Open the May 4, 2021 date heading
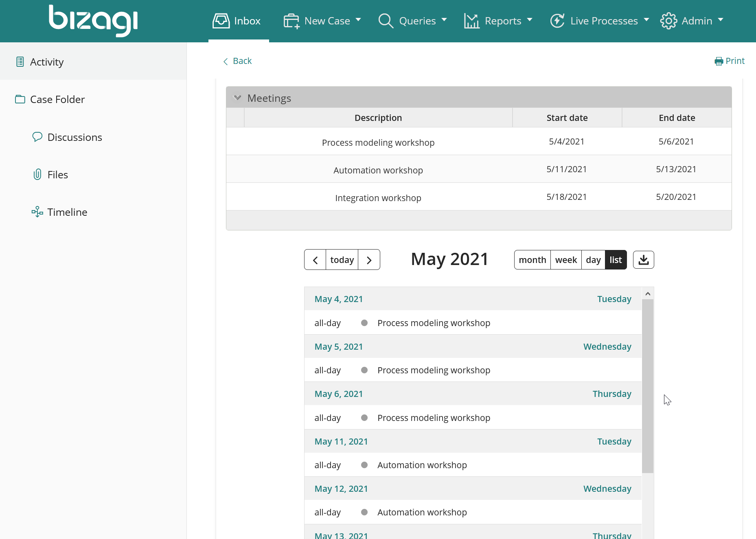This screenshot has width=756, height=539. (x=339, y=299)
